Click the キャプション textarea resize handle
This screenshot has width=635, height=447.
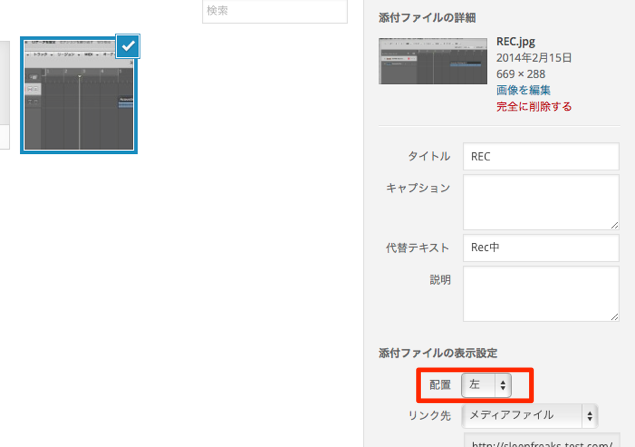(615, 225)
